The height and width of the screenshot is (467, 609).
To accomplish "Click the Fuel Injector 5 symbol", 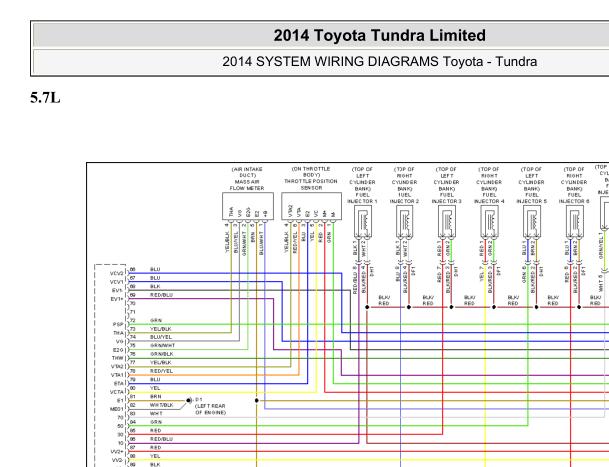I will click(532, 221).
